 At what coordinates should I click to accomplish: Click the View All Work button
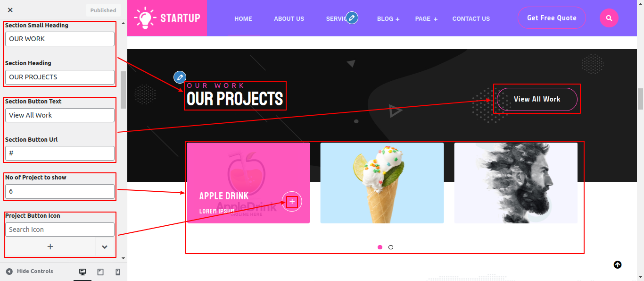[x=537, y=99]
